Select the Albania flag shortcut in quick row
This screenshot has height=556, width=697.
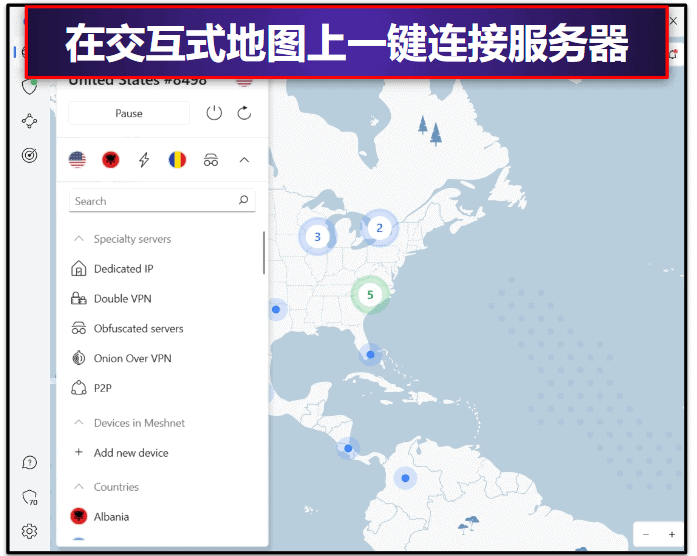[111, 160]
